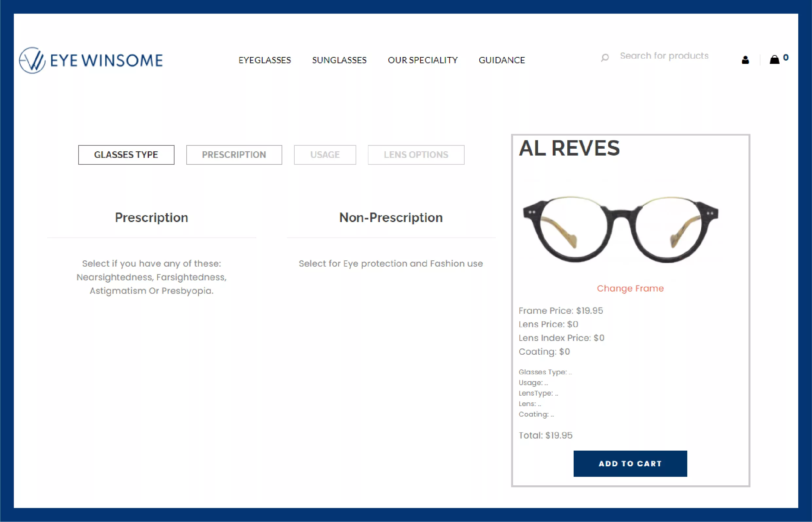Click the search magnifier icon

(x=605, y=58)
